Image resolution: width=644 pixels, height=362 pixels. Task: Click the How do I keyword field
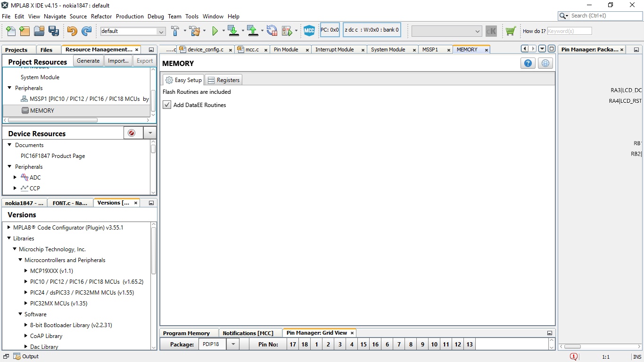coord(569,31)
